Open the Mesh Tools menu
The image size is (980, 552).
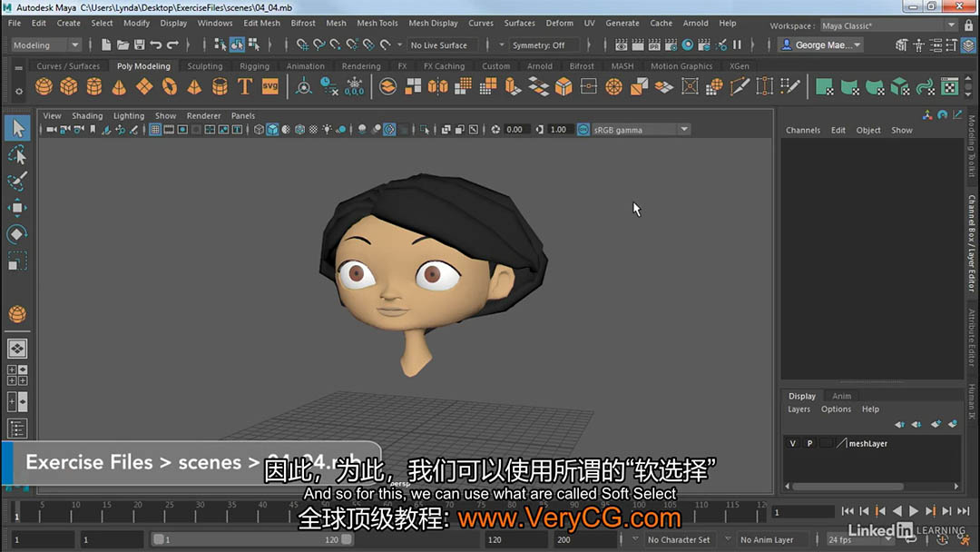pyautogui.click(x=377, y=23)
